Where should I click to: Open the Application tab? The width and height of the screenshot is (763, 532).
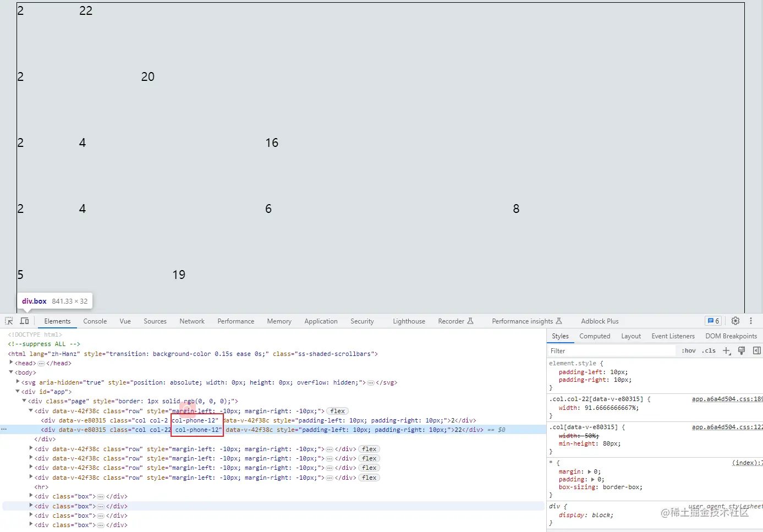click(321, 321)
